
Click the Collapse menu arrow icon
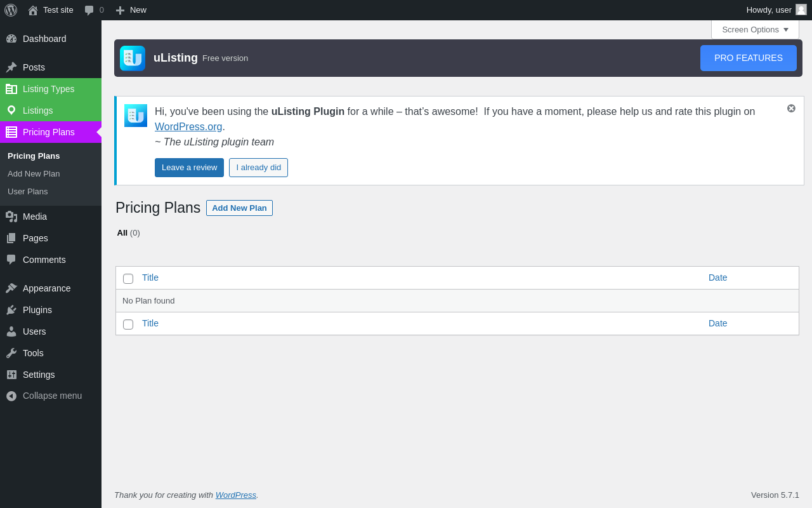11,396
